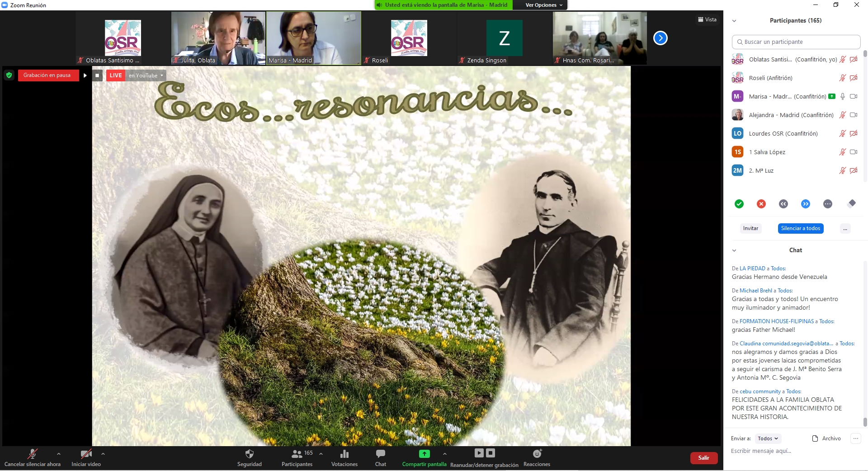Screen dimensions: 868x471
Task: Click FORMATION HOUSE-FILIPINAS sender name
Action: pyautogui.click(x=777, y=321)
